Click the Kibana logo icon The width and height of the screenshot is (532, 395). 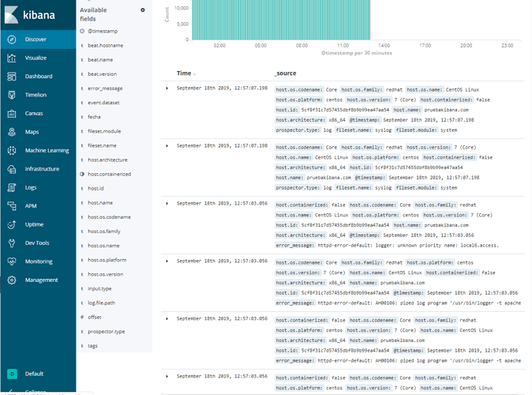pyautogui.click(x=11, y=14)
